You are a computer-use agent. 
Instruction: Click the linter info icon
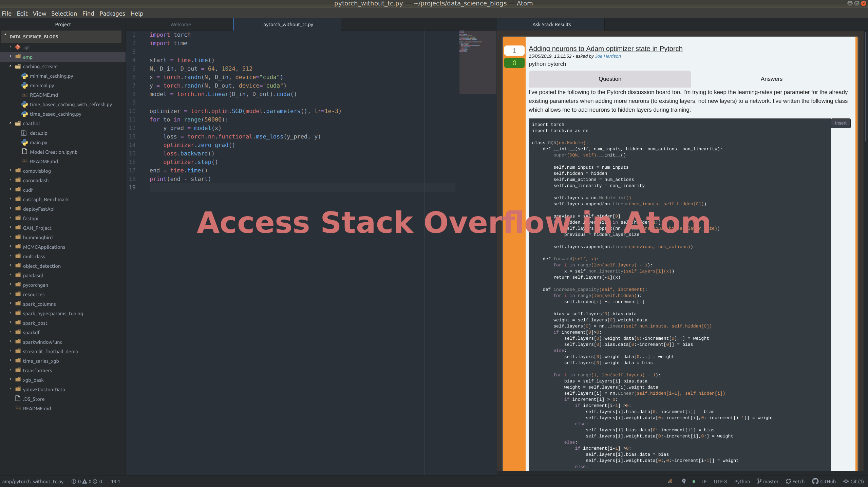click(95, 482)
